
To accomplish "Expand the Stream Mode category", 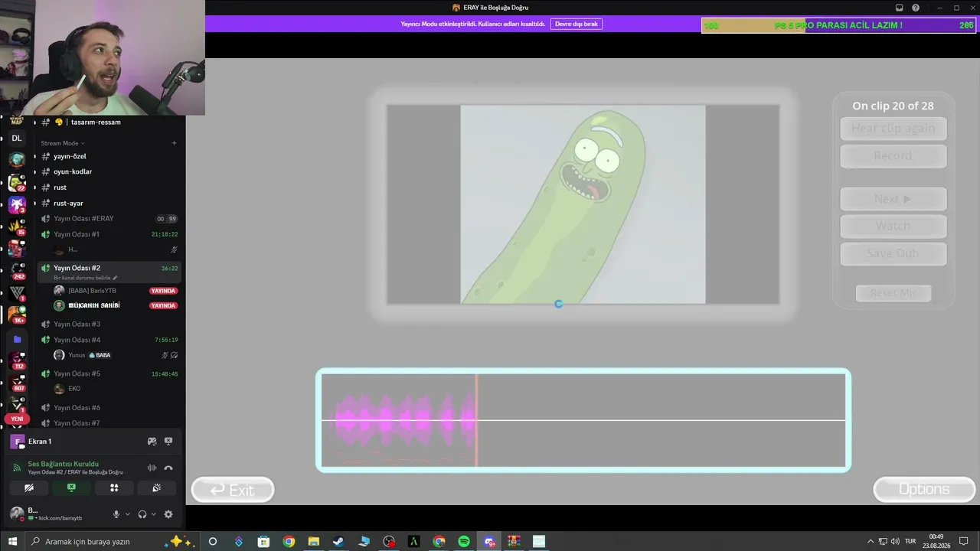I will 63,143.
